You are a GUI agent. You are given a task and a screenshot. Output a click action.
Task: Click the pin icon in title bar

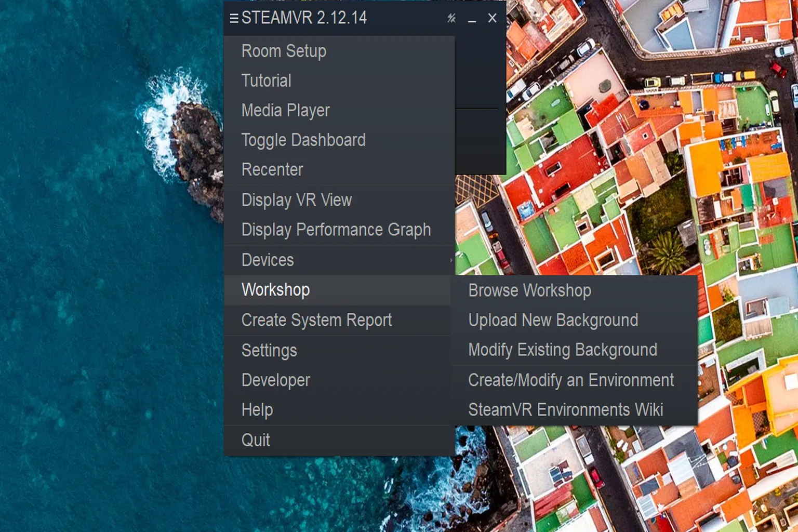coord(451,18)
